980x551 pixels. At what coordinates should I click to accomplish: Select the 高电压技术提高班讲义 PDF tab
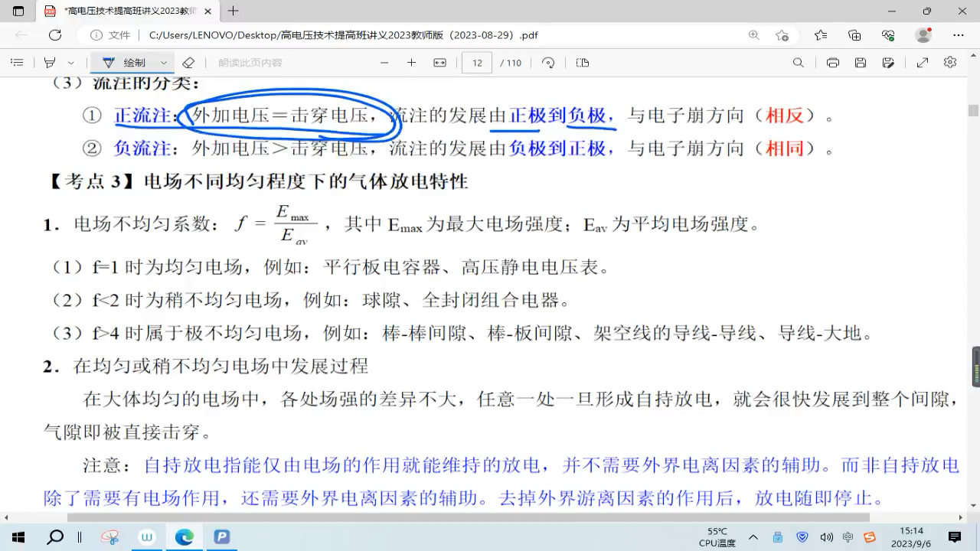(x=126, y=11)
